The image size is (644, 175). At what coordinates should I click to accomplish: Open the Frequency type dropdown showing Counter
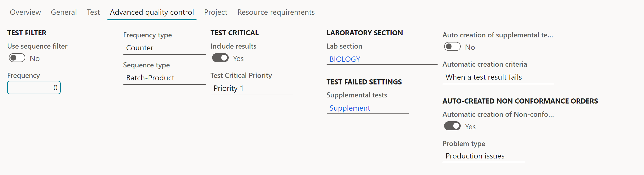[x=164, y=48]
